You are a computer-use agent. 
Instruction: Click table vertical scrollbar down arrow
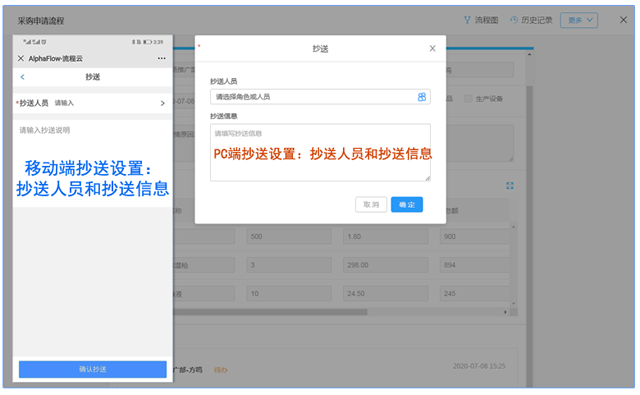click(513, 304)
